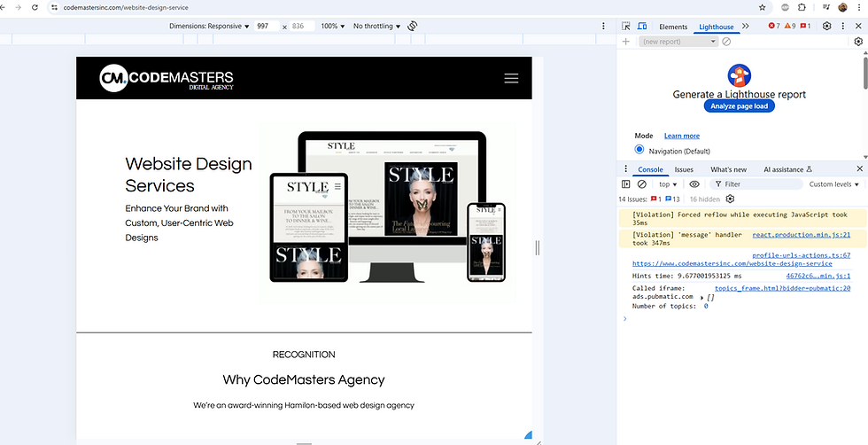Click the CodeMasters Digital Agency logo

pos(167,78)
